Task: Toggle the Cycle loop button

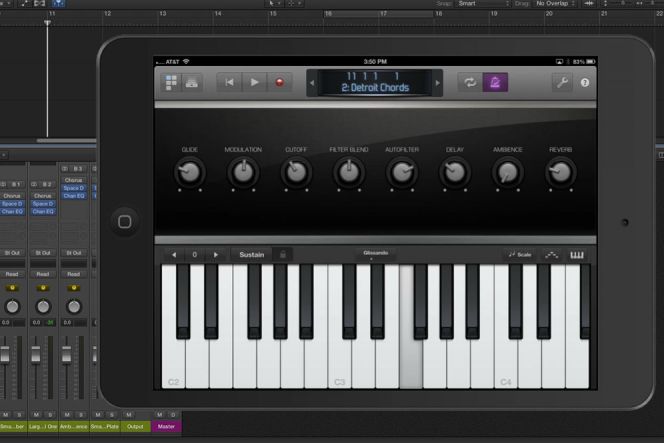Action: pos(470,83)
